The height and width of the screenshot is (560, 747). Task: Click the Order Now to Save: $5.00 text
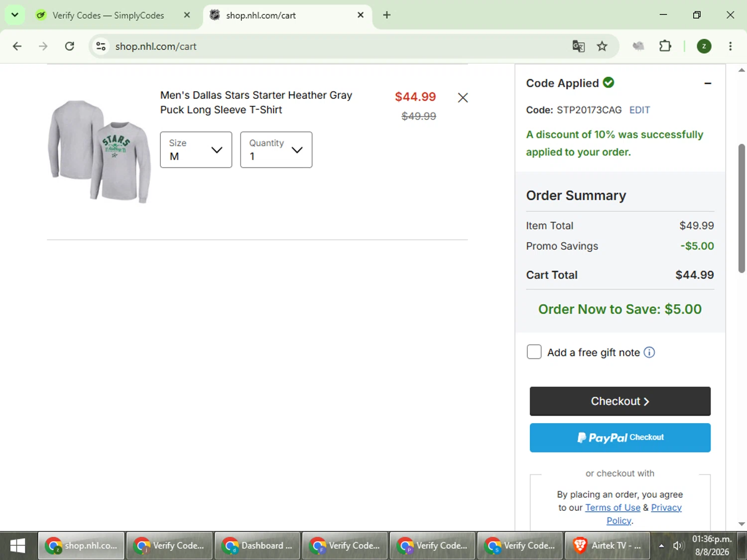(x=620, y=309)
